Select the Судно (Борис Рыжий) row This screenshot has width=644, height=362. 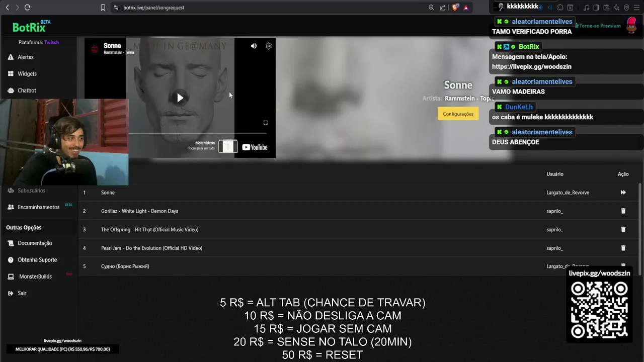[358, 266]
